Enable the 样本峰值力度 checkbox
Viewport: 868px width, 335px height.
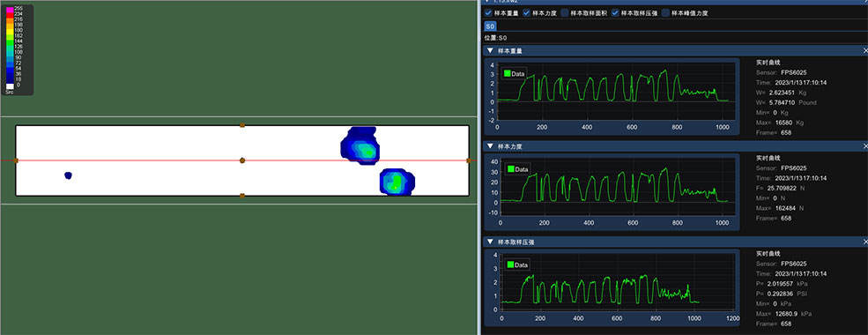pos(666,13)
